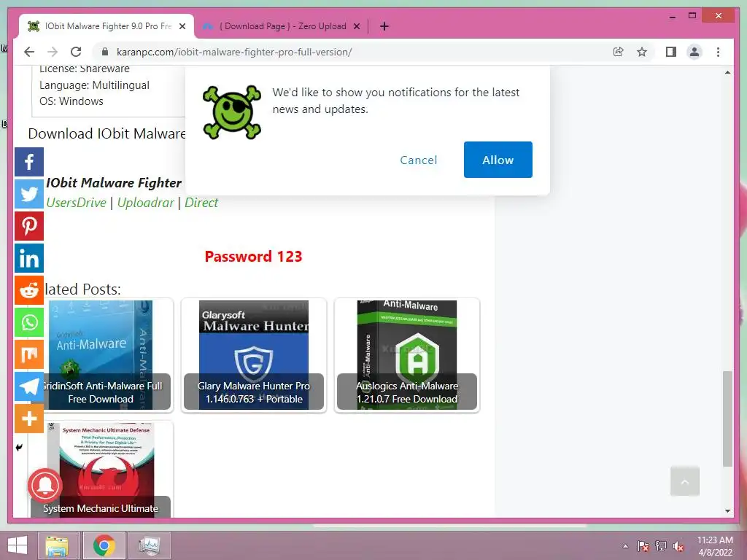Open Glary Malware Hunter Pro post
The width and height of the screenshot is (747, 560).
pyautogui.click(x=254, y=355)
